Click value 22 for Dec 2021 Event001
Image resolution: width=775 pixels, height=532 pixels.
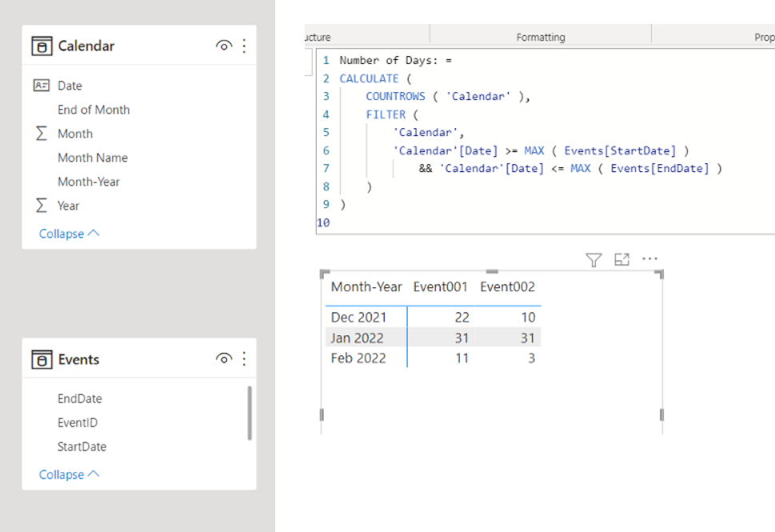pyautogui.click(x=461, y=318)
